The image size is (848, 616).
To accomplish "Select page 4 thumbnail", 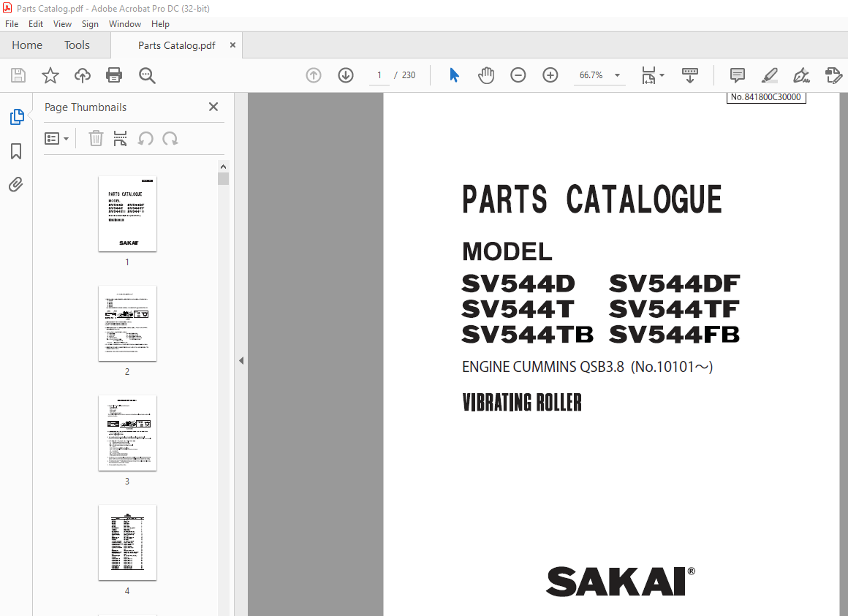I will pos(127,542).
